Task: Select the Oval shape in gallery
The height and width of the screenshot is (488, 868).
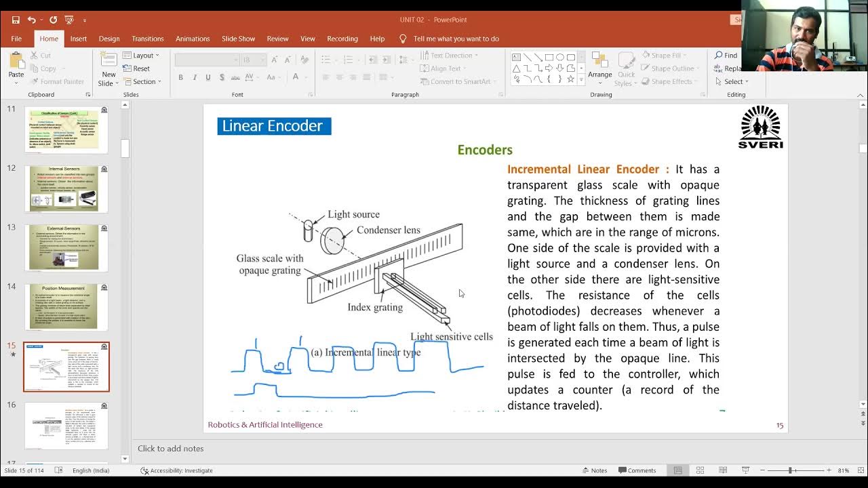Action: click(x=560, y=58)
